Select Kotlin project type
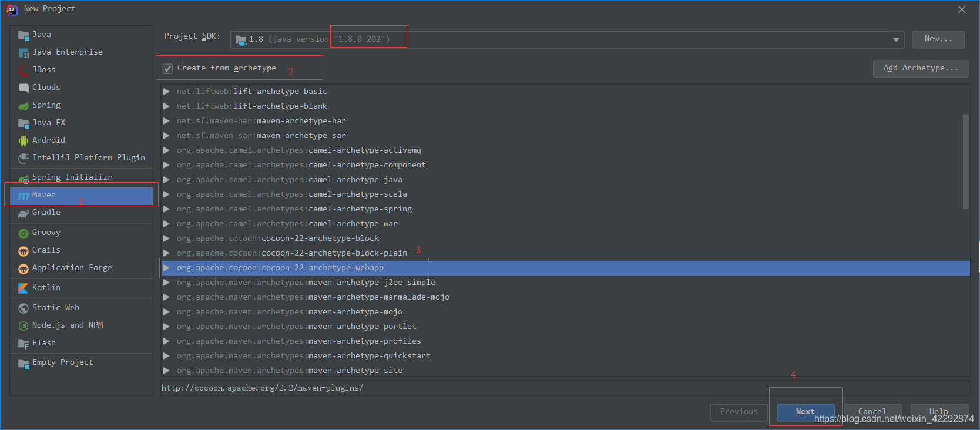The image size is (980, 430). [x=81, y=288]
